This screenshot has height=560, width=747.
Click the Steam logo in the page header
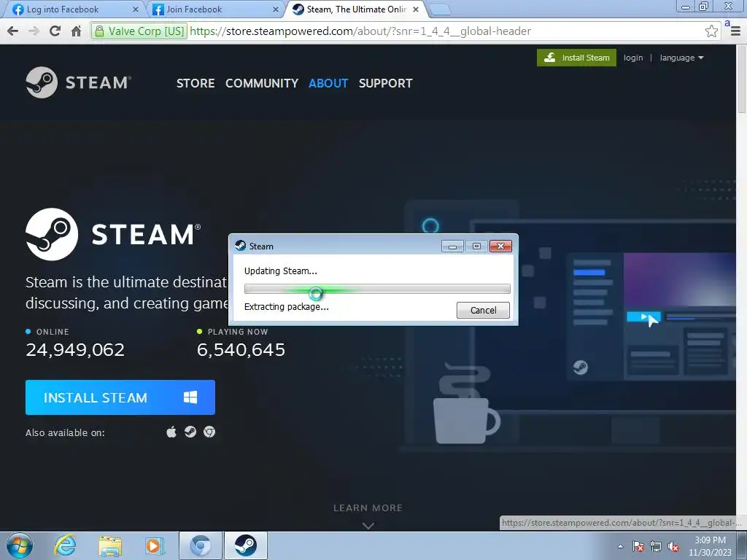pyautogui.click(x=79, y=82)
